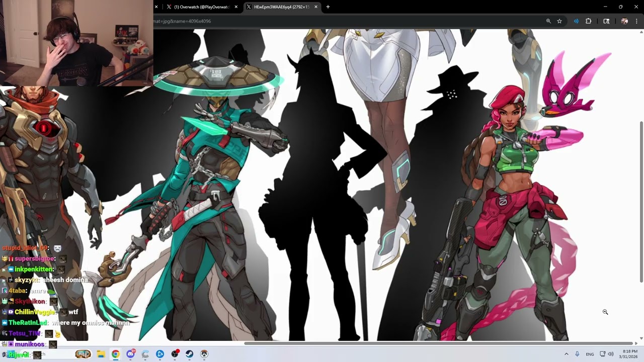
Task: Open the tab search side-panel icon
Action: pyautogui.click(x=606, y=21)
